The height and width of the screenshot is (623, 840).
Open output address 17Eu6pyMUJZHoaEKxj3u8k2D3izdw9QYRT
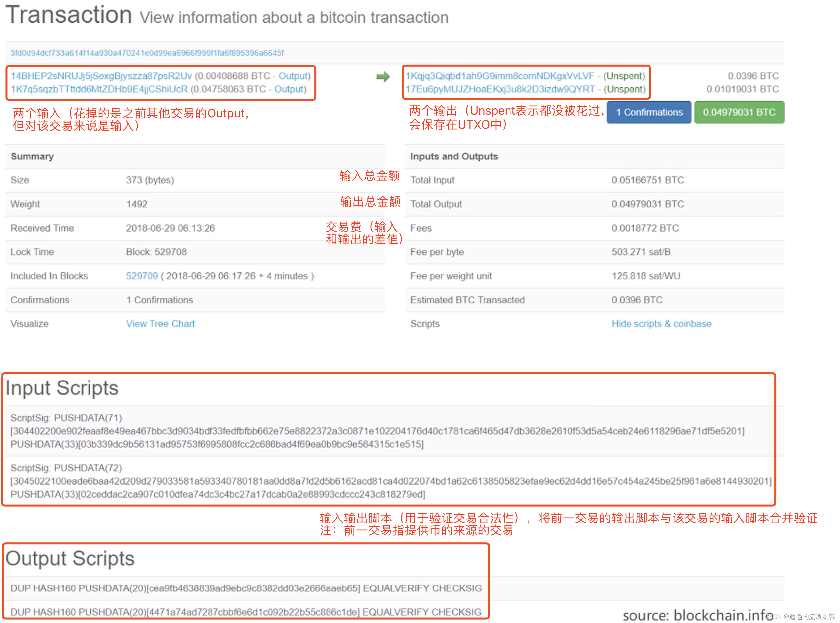click(x=500, y=89)
